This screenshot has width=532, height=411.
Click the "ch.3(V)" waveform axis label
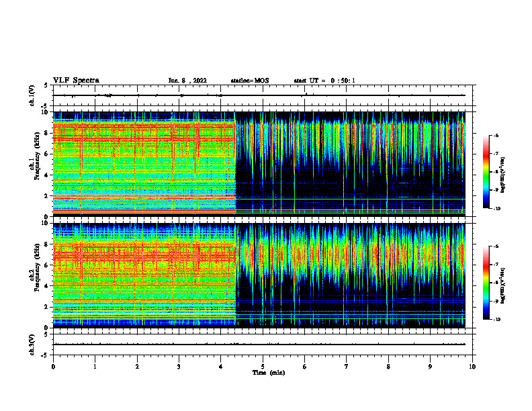(32, 345)
